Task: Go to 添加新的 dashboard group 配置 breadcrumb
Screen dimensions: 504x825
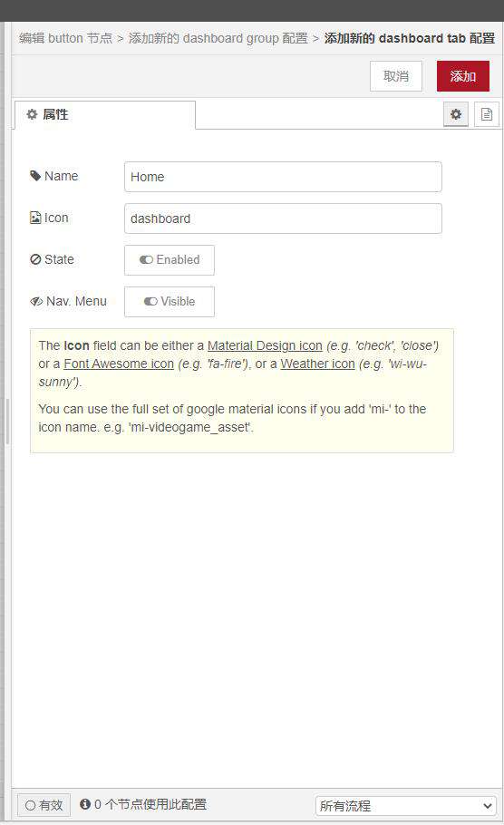Action: pos(218,38)
